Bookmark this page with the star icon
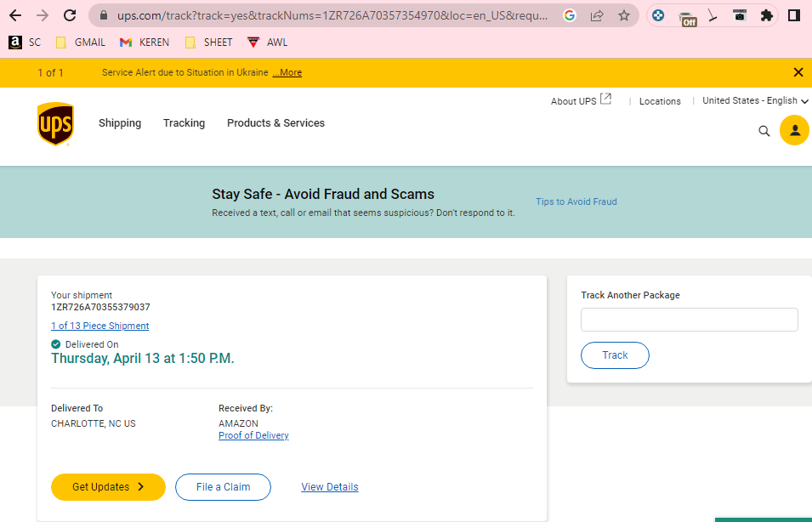The width and height of the screenshot is (812, 522). tap(624, 15)
